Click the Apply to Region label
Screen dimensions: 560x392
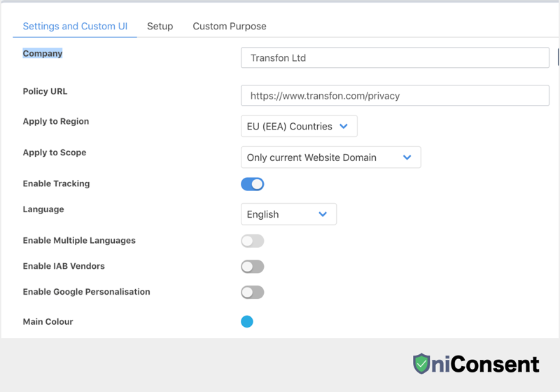[56, 121]
